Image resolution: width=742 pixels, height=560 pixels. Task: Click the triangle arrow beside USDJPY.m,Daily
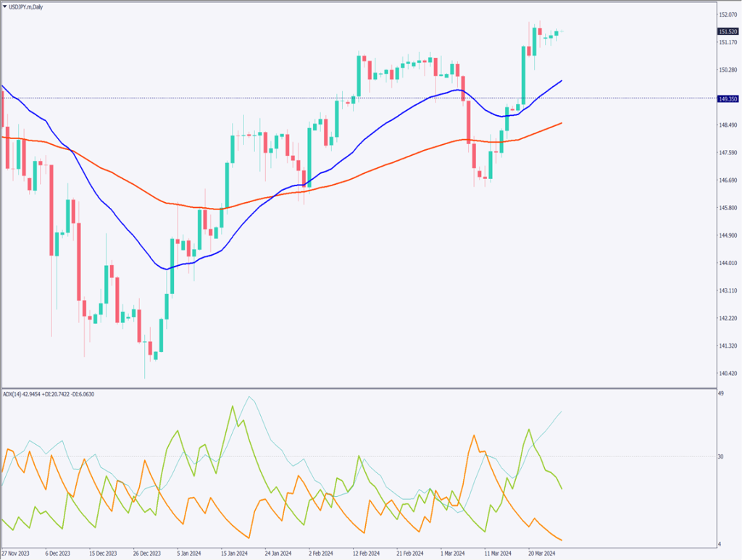click(5, 6)
